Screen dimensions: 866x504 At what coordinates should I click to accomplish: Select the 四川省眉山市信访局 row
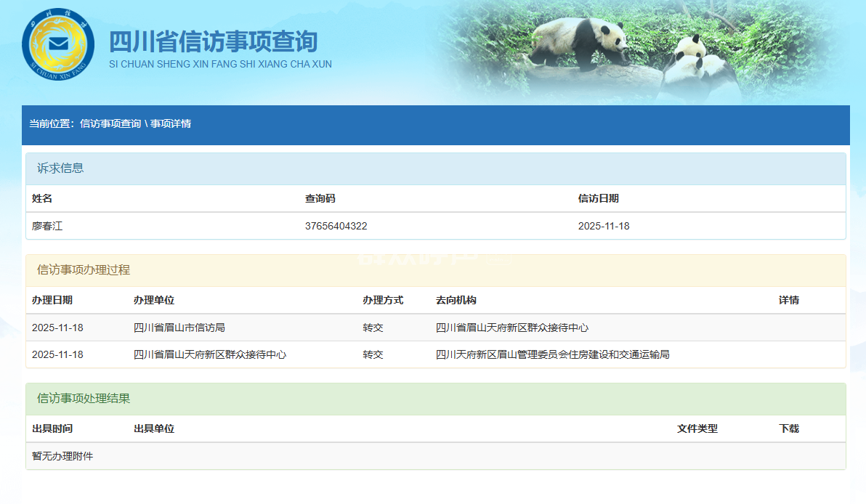(185, 328)
